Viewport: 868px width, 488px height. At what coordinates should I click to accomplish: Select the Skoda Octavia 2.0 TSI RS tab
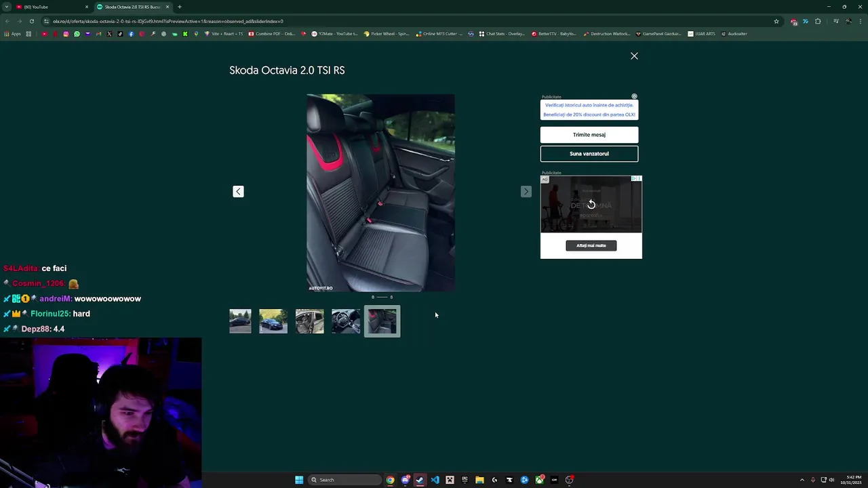point(132,7)
